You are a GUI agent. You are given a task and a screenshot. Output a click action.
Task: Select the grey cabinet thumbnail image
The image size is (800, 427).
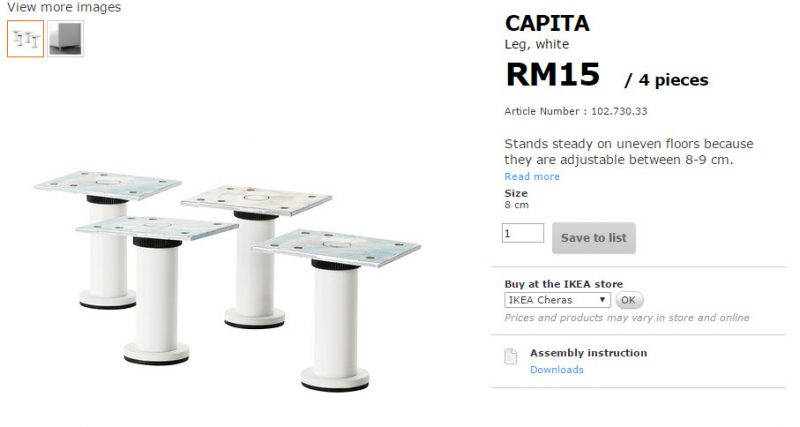(65, 39)
